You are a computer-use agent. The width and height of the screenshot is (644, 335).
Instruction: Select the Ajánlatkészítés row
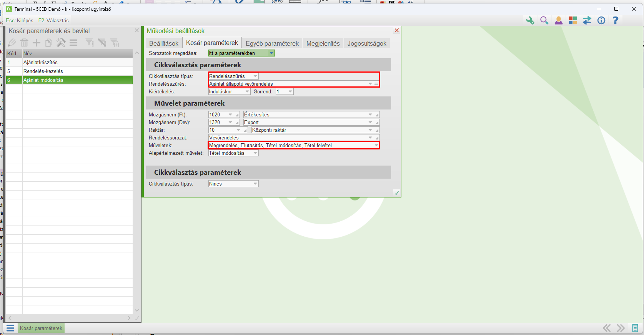[x=69, y=62]
